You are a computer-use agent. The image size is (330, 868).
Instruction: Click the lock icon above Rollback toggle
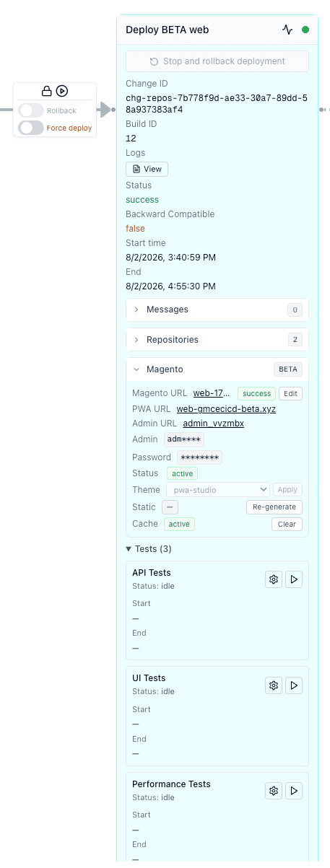[47, 91]
